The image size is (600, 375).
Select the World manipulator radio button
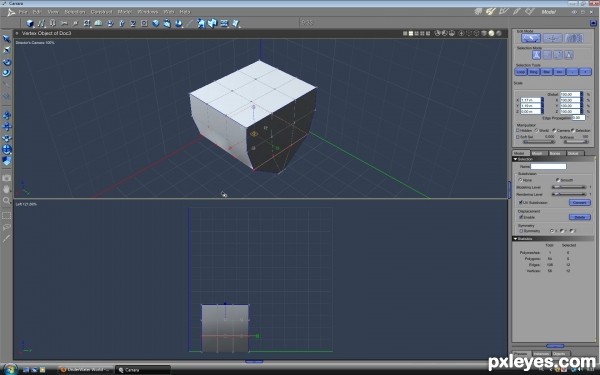[x=536, y=130]
